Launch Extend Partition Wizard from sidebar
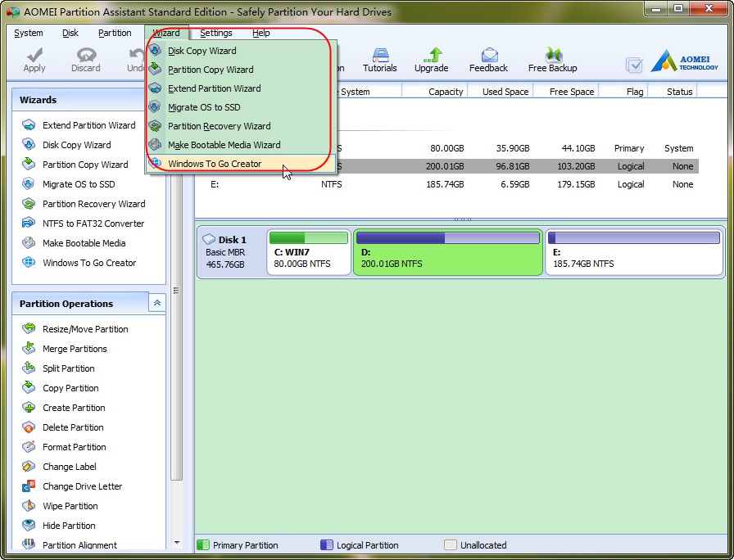The width and height of the screenshot is (734, 560). click(x=79, y=125)
